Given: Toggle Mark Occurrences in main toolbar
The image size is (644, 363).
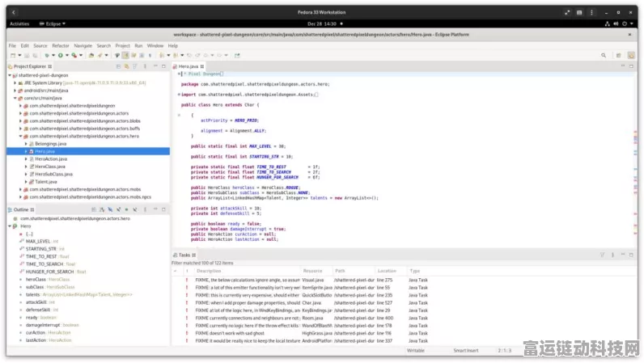Looking at the screenshot, I should (125, 56).
